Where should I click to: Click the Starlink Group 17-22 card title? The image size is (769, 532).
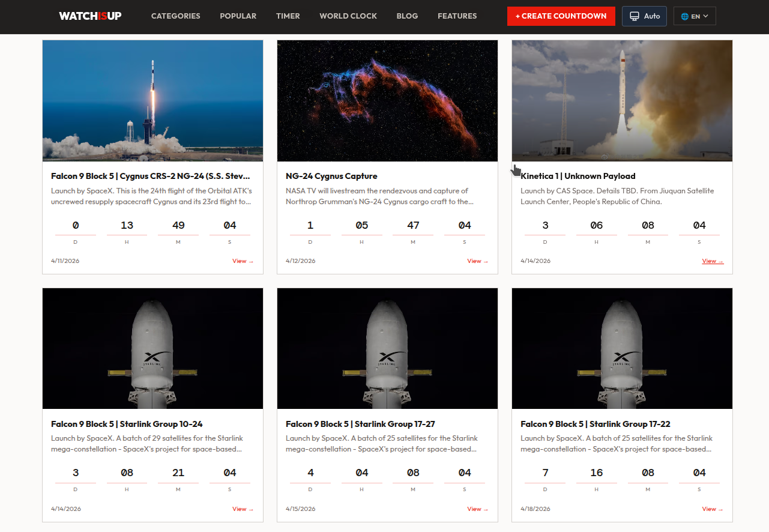(x=596, y=424)
